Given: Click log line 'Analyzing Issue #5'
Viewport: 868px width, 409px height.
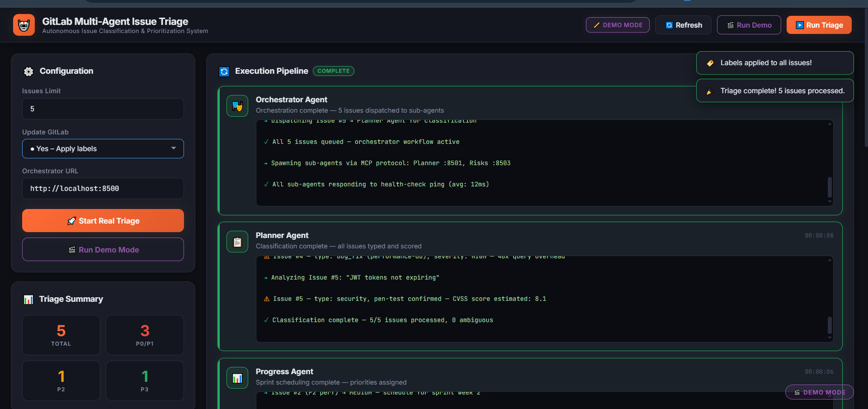Looking at the screenshot, I should click(351, 278).
